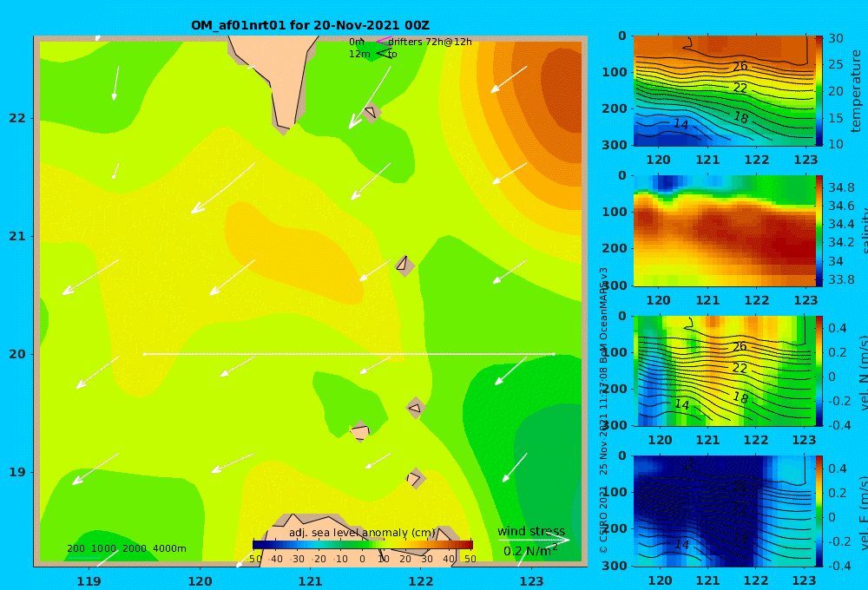Click the '0.2 N/m2' wind stress value
The height and width of the screenshot is (590, 868).
click(x=529, y=551)
